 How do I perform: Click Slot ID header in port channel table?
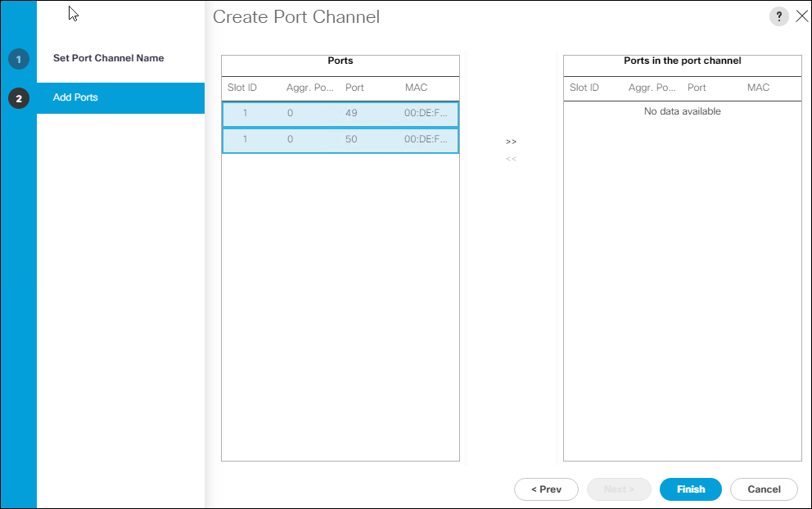coord(584,88)
